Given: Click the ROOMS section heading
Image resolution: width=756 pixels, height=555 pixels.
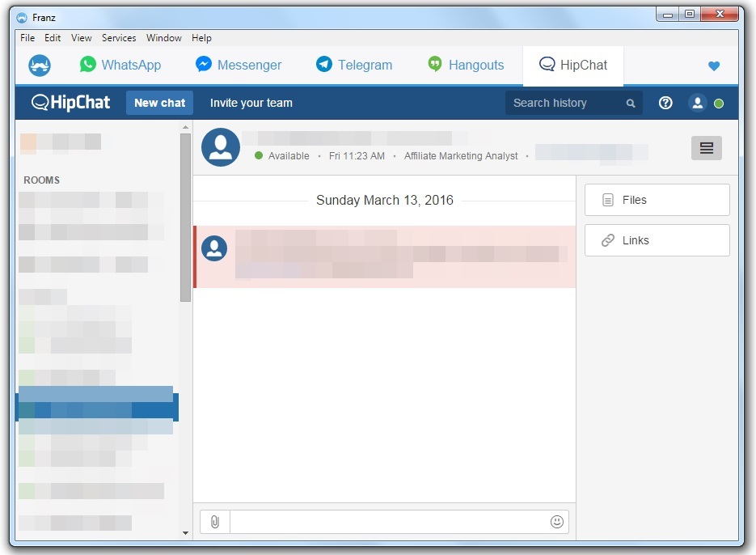Looking at the screenshot, I should click(42, 180).
